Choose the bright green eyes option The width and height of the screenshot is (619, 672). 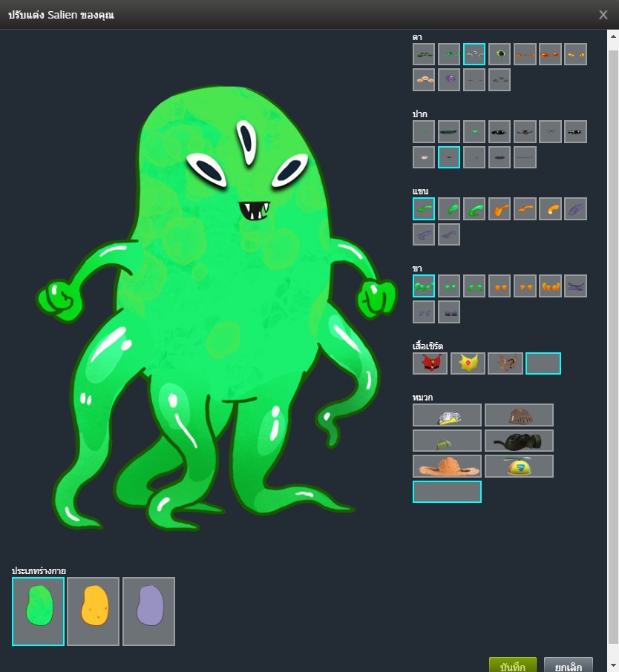tap(449, 54)
